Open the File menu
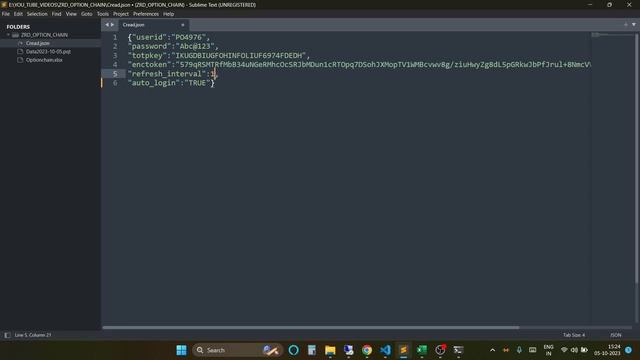The height and width of the screenshot is (360, 640). 6,14
